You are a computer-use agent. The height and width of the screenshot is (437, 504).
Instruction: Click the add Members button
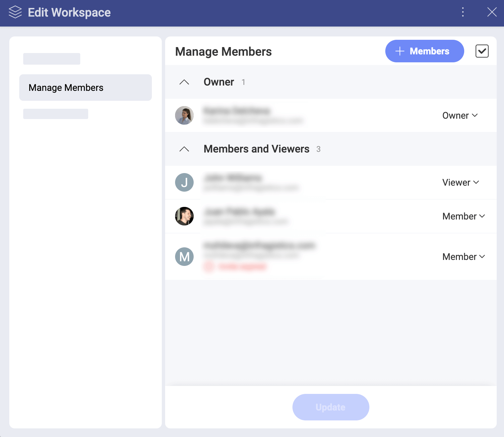coord(424,51)
